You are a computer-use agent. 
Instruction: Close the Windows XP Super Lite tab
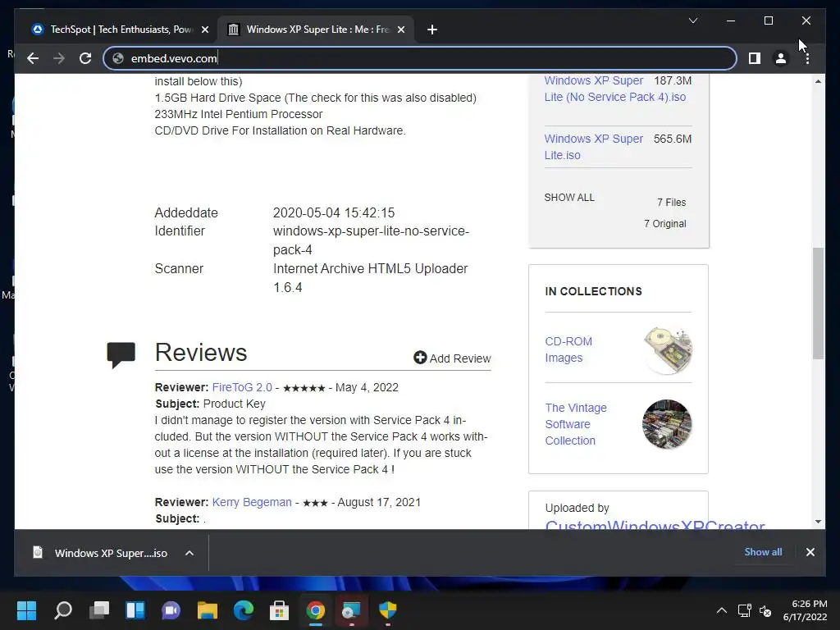pos(400,30)
